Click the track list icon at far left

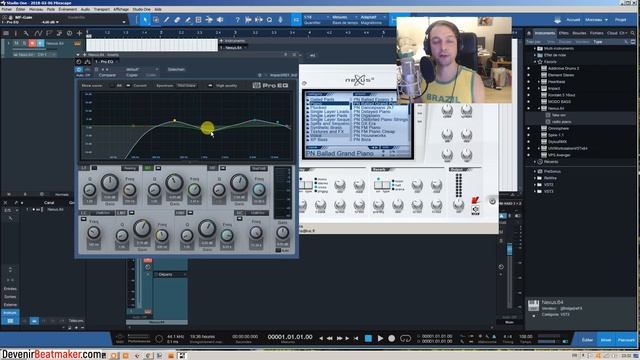point(5,33)
